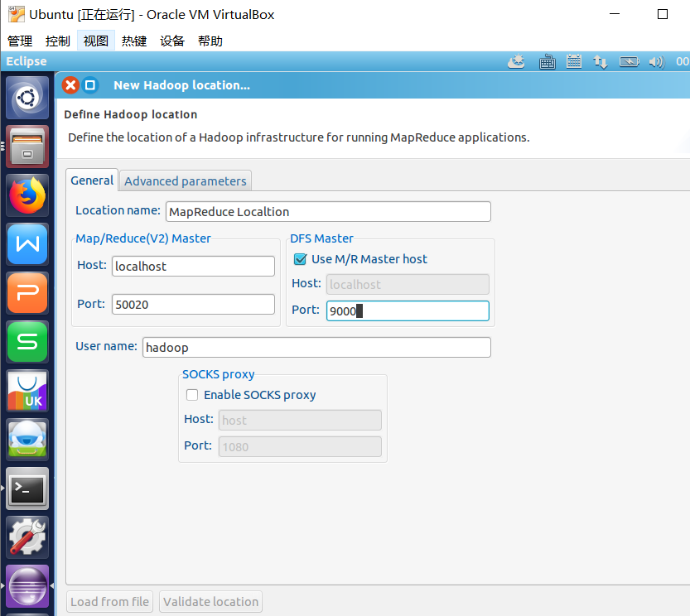Open the calendar-style indicator in top panel
The width and height of the screenshot is (690, 616).
coord(574,61)
